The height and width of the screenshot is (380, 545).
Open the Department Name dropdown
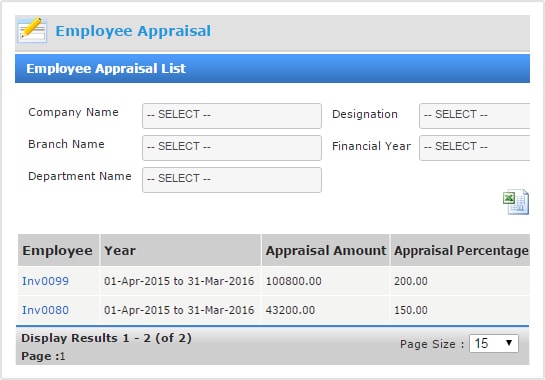(x=232, y=180)
